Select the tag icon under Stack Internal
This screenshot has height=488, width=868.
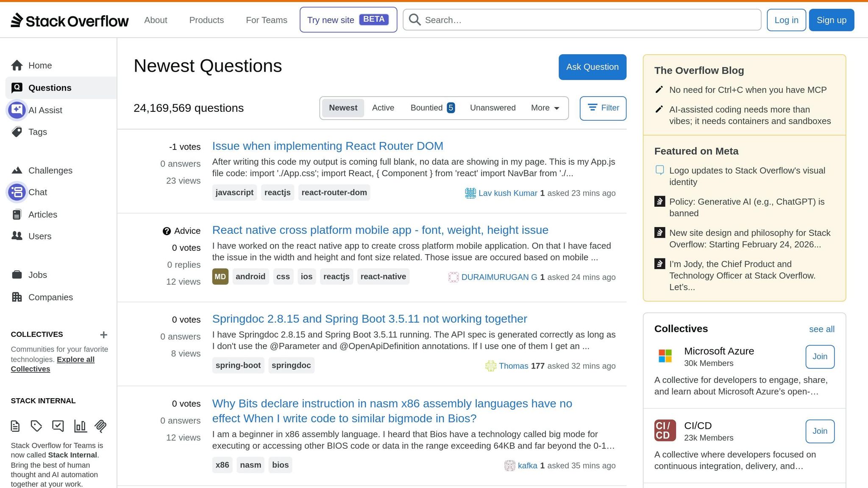(x=36, y=426)
